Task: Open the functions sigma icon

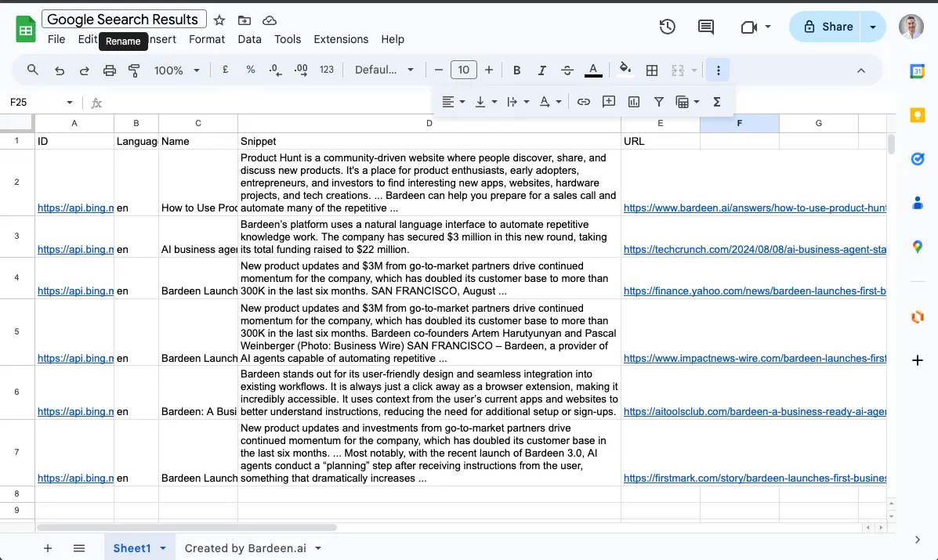Action: coord(717,102)
